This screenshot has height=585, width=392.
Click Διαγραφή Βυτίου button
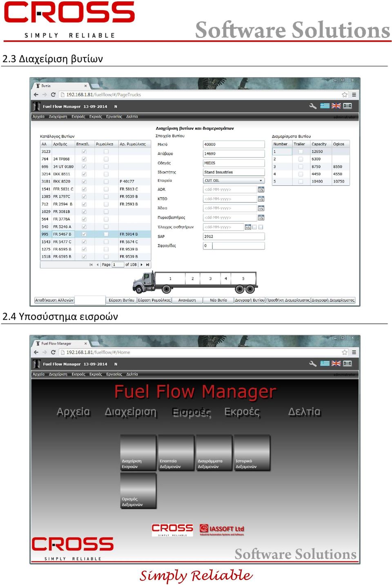(250, 300)
